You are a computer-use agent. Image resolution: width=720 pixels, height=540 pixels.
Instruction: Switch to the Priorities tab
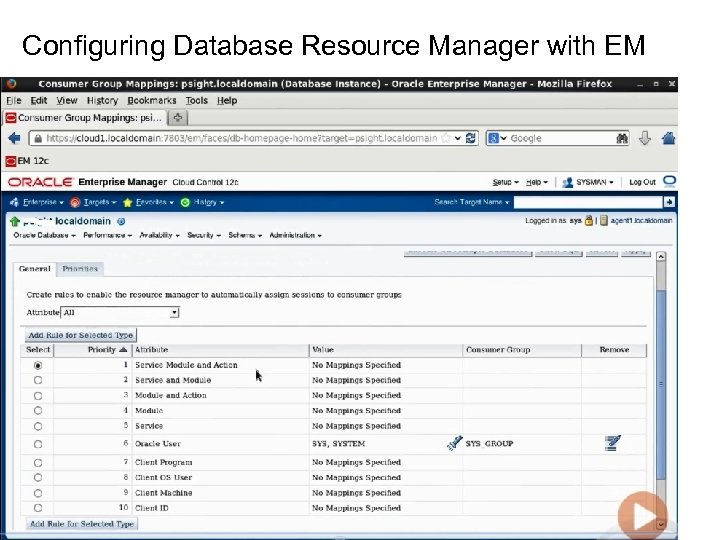(x=80, y=269)
